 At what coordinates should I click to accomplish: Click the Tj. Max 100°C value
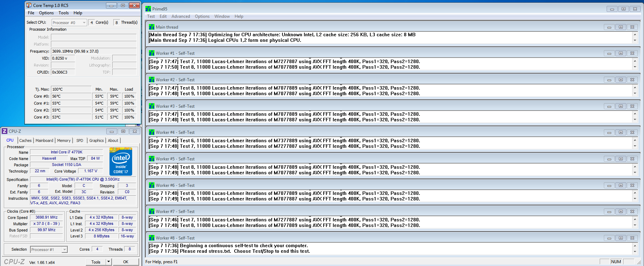pos(71,89)
